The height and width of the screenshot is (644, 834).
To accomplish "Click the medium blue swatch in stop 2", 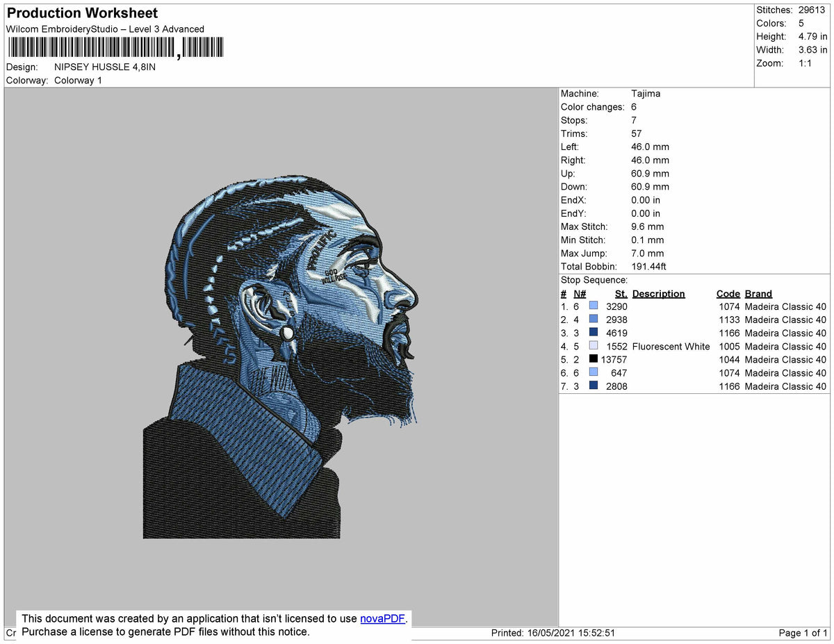I will pos(594,320).
